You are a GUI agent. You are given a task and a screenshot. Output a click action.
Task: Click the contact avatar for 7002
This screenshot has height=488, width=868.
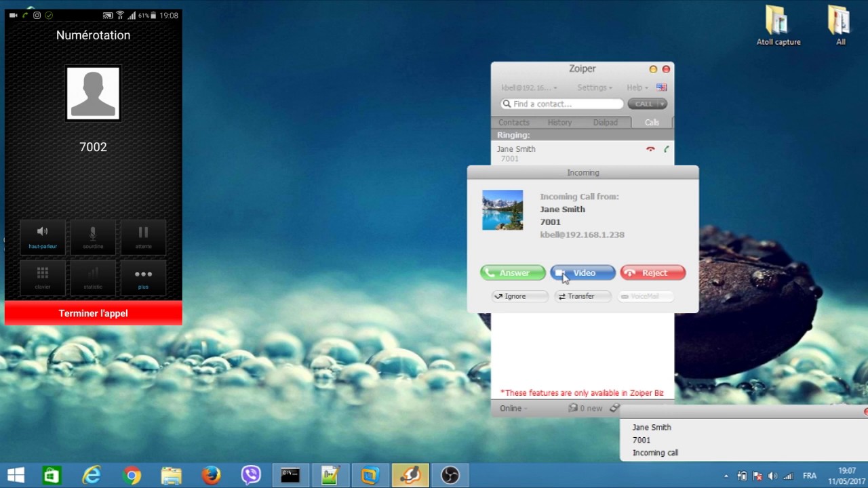pos(93,93)
